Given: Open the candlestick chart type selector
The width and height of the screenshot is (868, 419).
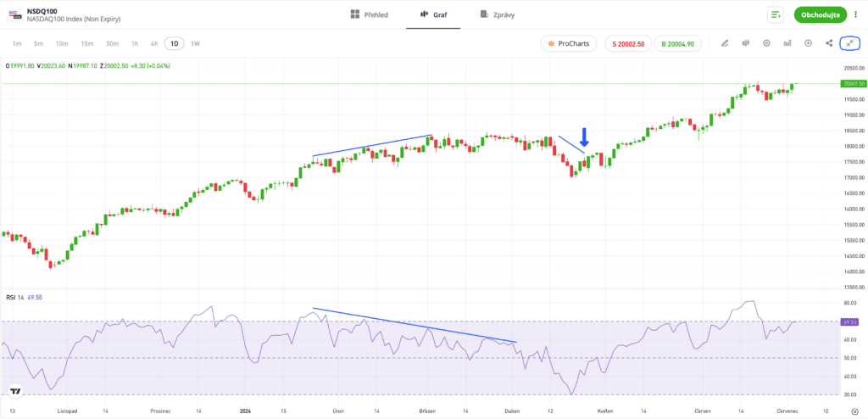Looking at the screenshot, I should tap(746, 43).
